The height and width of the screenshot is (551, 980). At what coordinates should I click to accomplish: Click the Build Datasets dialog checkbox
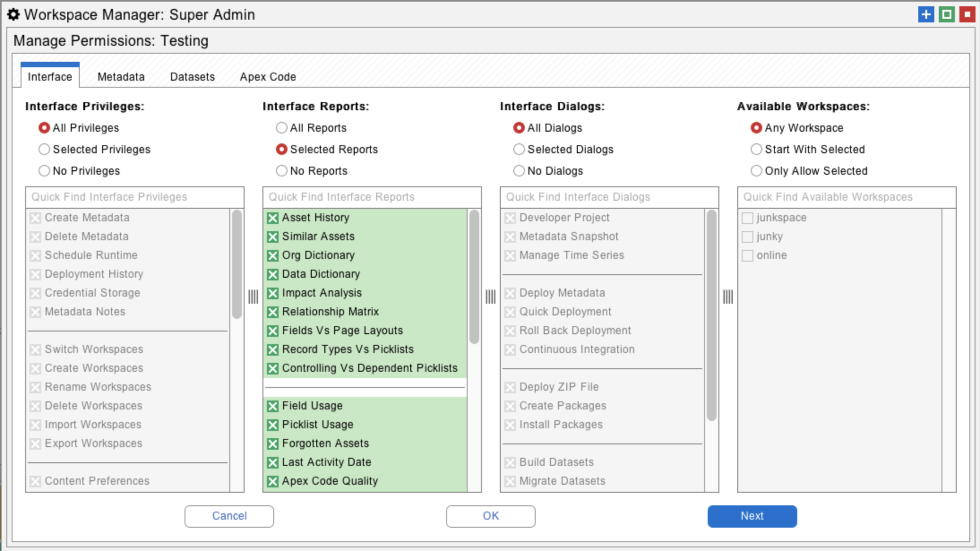510,463
